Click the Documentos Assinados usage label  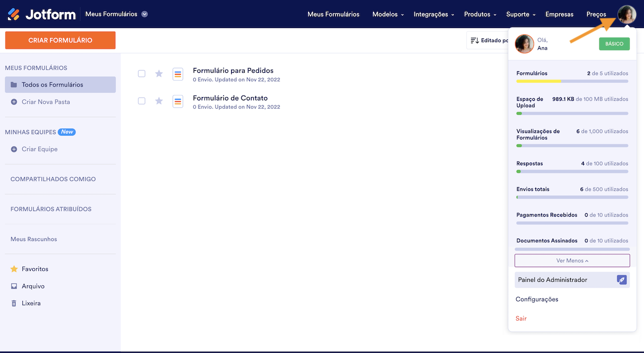(x=547, y=241)
